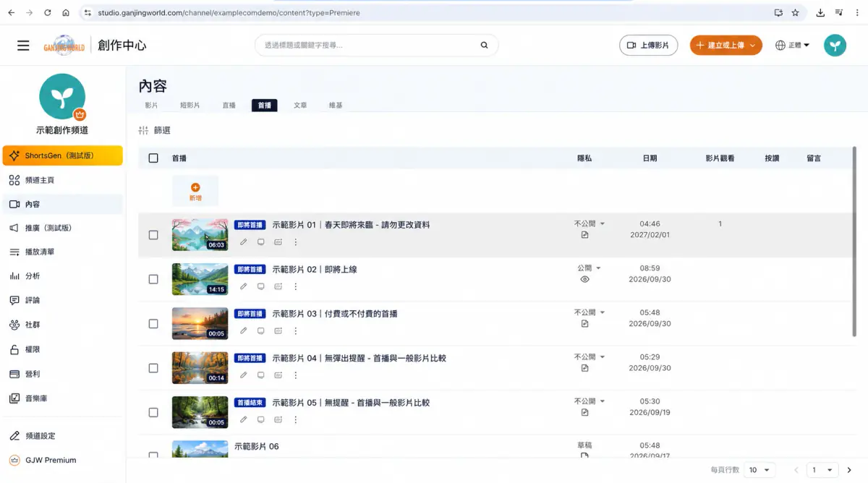The image size is (868, 483).
Task: Open ShortsGen（測試版） in the sidebar
Action: point(62,155)
